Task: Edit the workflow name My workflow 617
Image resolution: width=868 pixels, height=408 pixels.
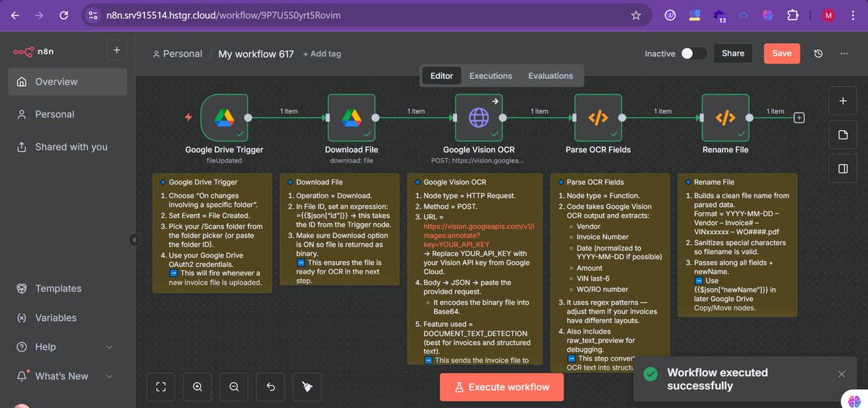Action: (256, 54)
